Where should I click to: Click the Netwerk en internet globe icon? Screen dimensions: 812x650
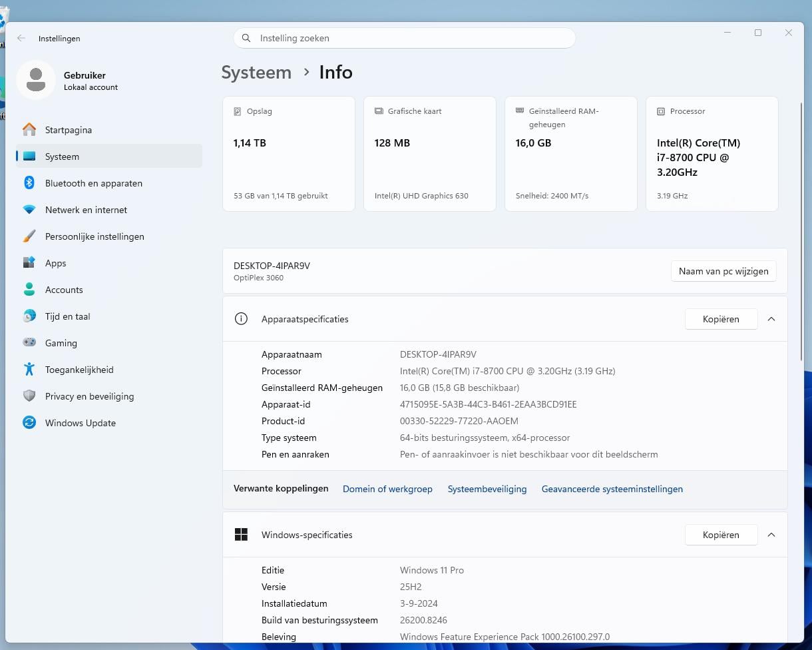(29, 210)
